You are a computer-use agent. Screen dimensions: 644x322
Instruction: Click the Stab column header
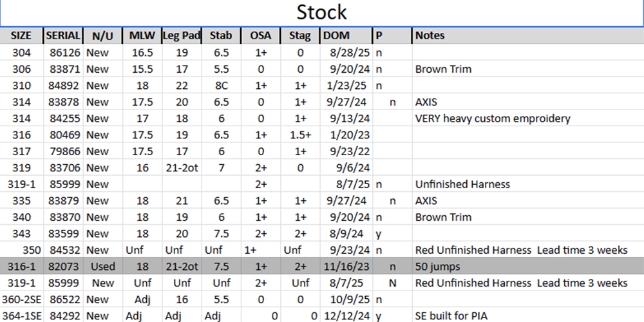pos(221,35)
